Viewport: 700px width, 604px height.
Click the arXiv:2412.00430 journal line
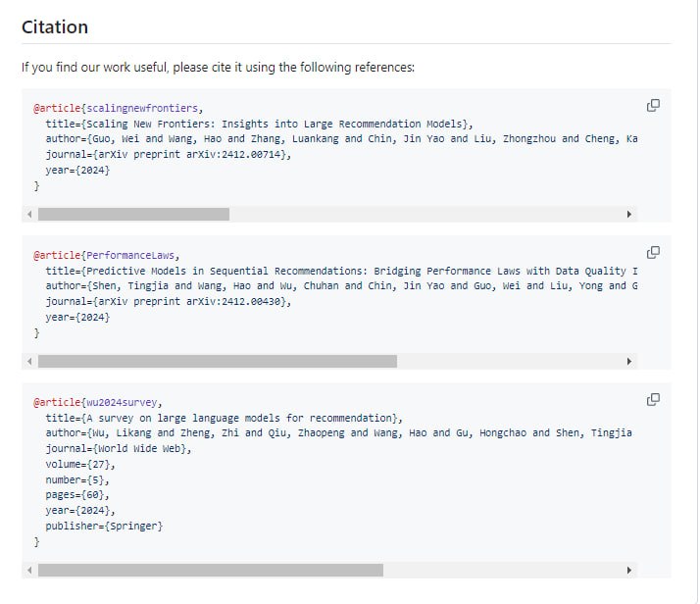coord(168,301)
